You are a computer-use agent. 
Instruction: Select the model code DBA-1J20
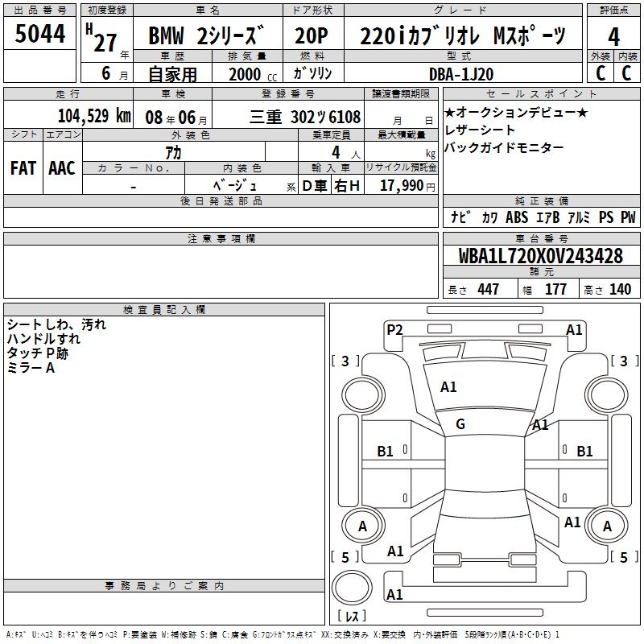[x=461, y=74]
